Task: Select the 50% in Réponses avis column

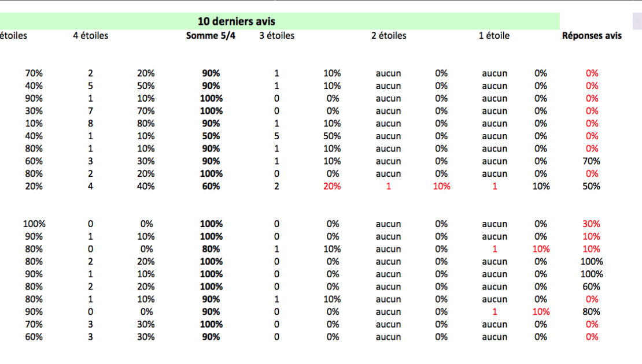Action: (592, 187)
